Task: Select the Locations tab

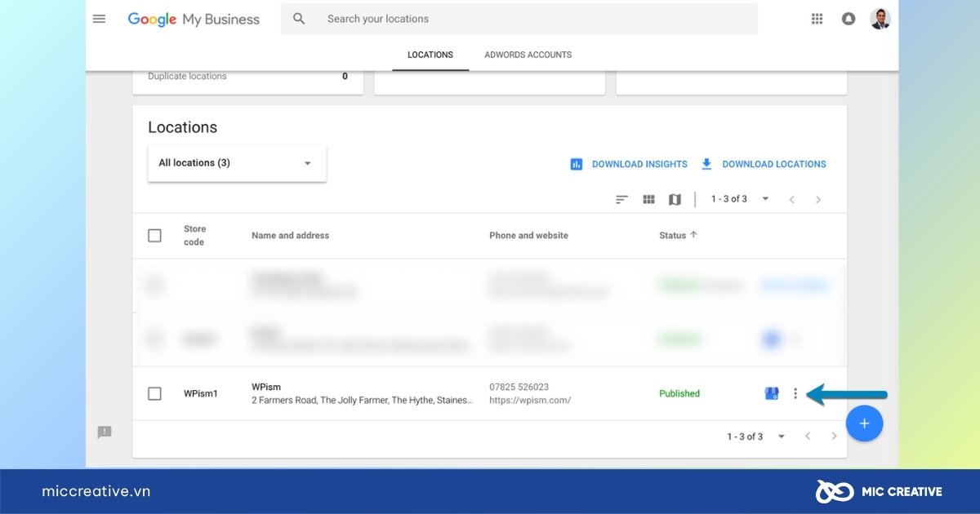Action: [430, 55]
